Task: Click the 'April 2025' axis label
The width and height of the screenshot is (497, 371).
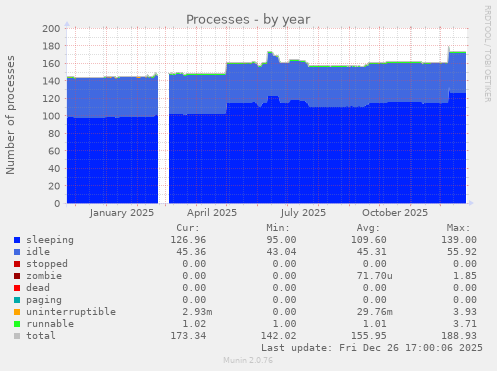Action: (212, 213)
